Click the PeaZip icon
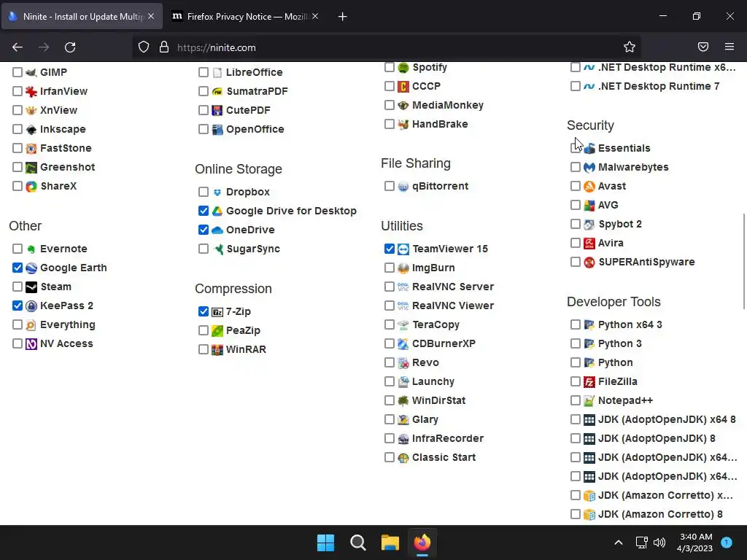Image resolution: width=747 pixels, height=560 pixels. pyautogui.click(x=217, y=330)
